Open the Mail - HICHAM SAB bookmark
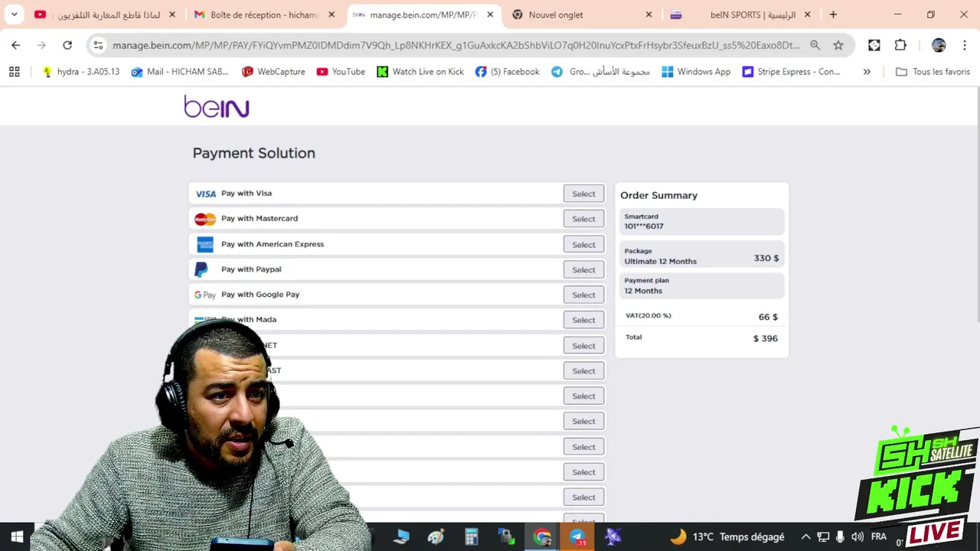Screen dimensions: 980x551 (180, 72)
